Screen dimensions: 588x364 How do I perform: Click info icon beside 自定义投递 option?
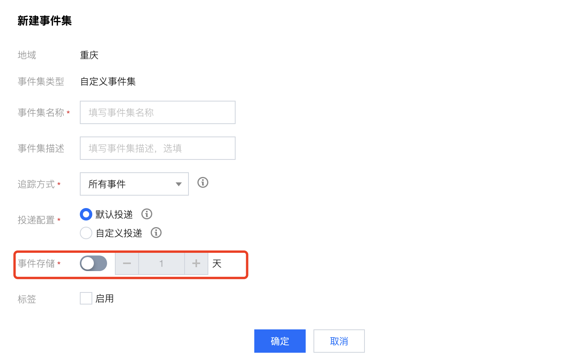156,233
